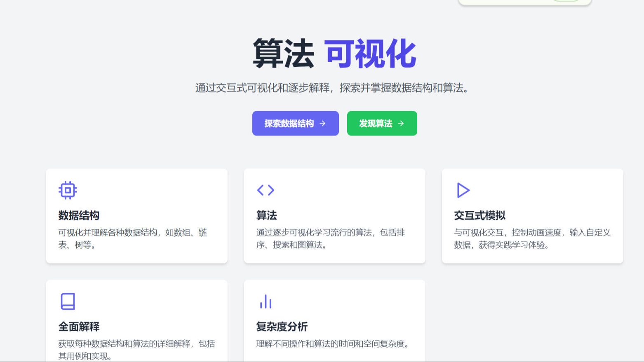Click the black 算法 word in main headline

pyautogui.click(x=283, y=53)
